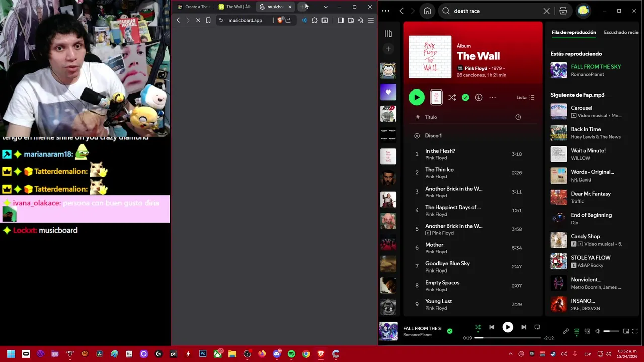
Task: Open Spotify user profile avatar
Action: [583, 11]
